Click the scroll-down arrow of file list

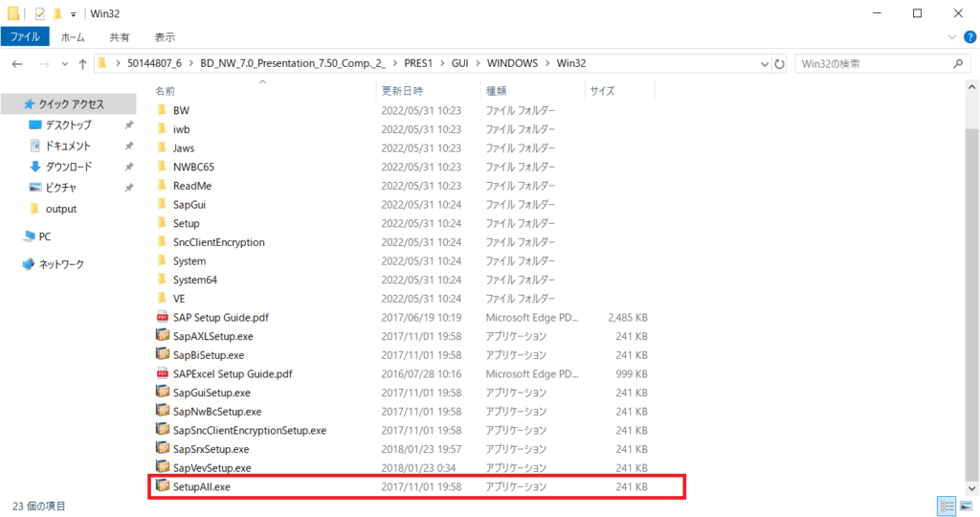pyautogui.click(x=971, y=489)
